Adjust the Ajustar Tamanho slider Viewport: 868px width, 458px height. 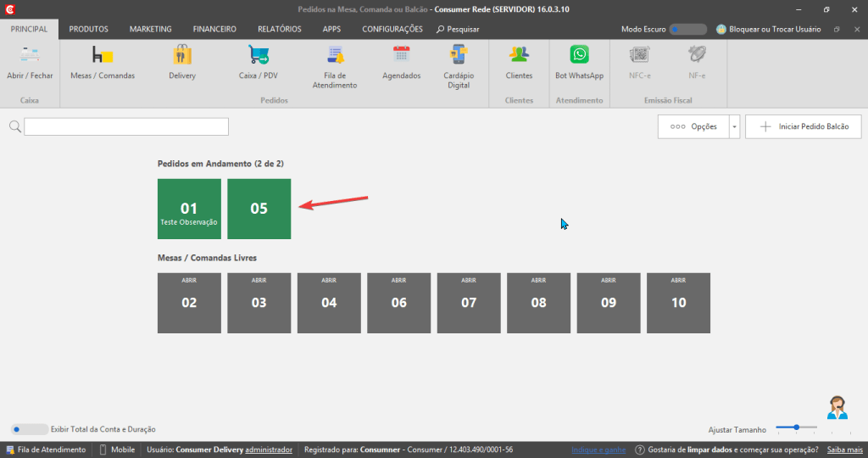(x=796, y=427)
